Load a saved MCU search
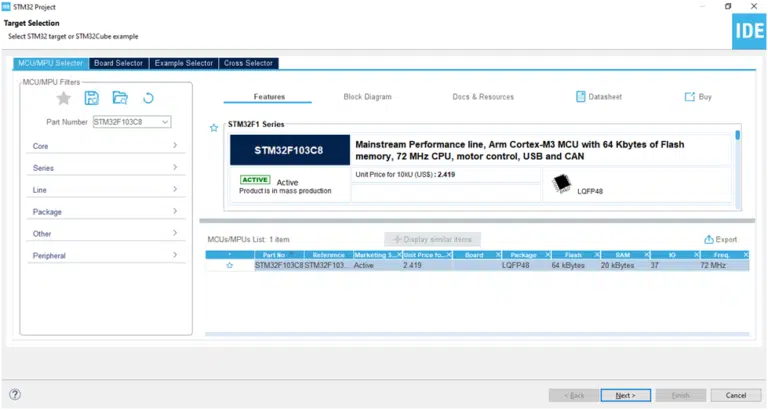This screenshot has height=410, width=768. pyautogui.click(x=120, y=98)
